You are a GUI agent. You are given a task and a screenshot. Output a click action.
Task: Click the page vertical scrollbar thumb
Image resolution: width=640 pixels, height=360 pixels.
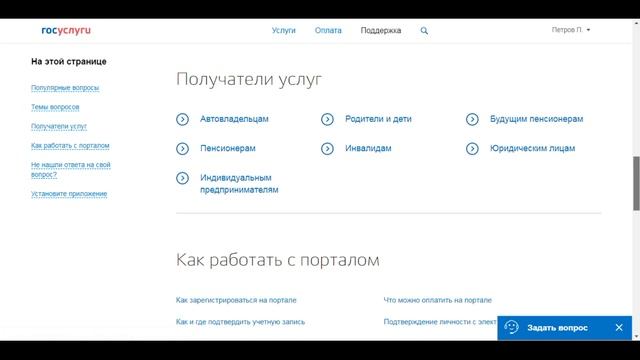click(x=636, y=183)
